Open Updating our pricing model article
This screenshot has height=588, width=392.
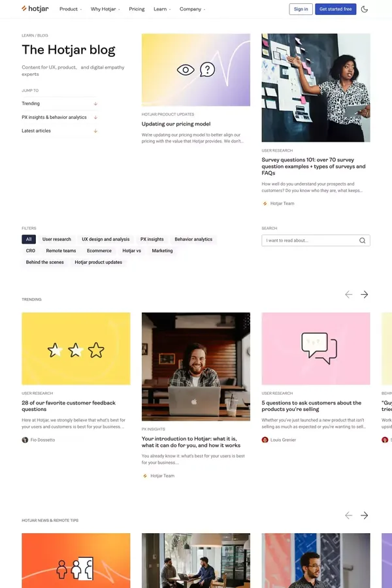[176, 124]
